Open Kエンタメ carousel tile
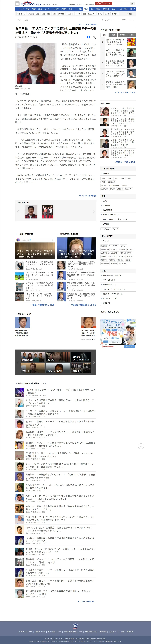 coord(81,368)
